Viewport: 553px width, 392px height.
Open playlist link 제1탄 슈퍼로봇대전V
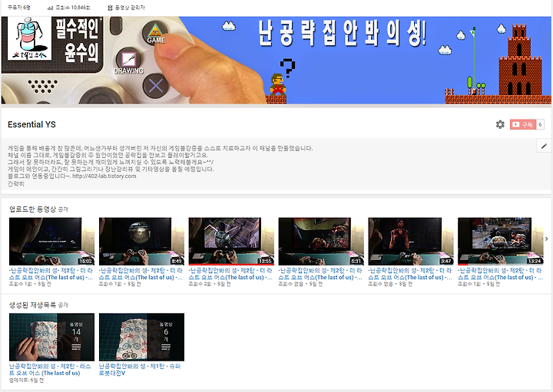(140, 370)
